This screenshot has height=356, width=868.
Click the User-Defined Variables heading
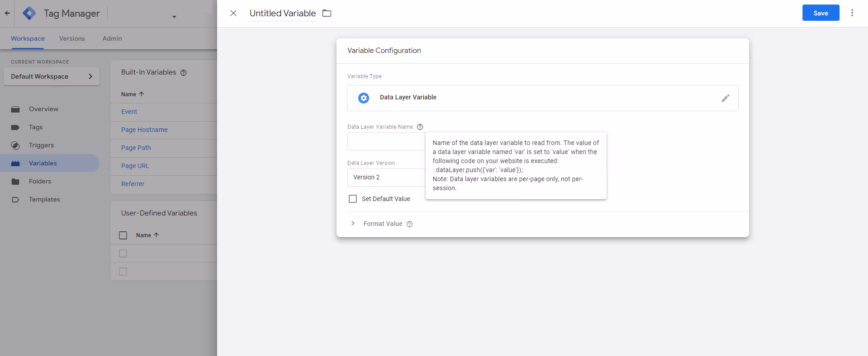tap(159, 213)
